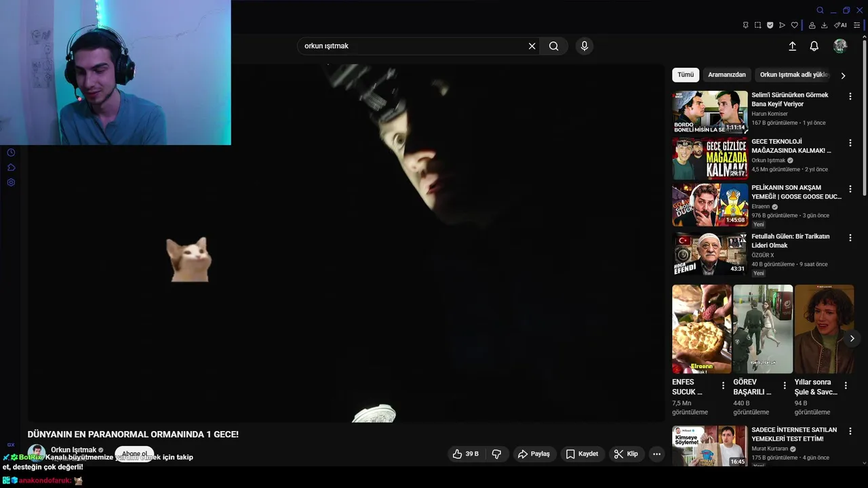The height and width of the screenshot is (488, 868).
Task: Open YouTube notifications bell
Action: tap(814, 46)
